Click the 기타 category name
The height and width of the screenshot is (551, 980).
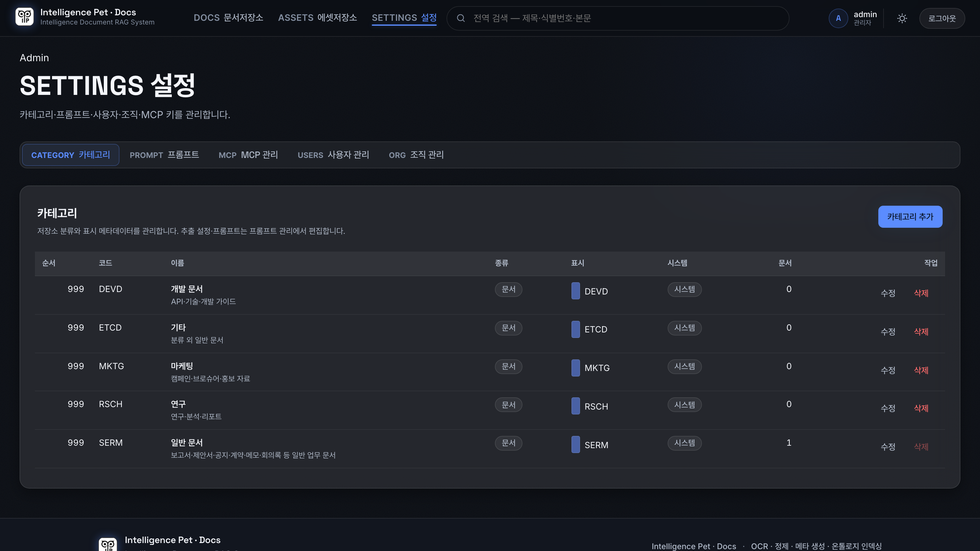coord(179,328)
